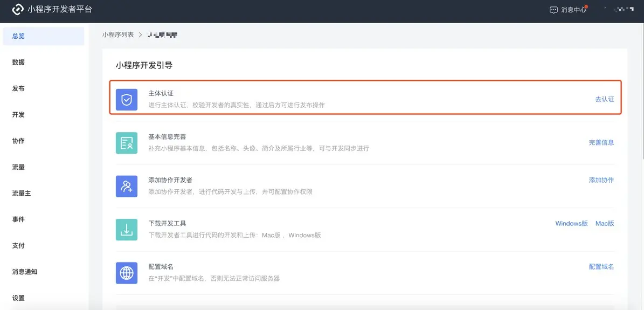Click the 基本信息完善 profile card icon
644x310 pixels.
pos(127,143)
